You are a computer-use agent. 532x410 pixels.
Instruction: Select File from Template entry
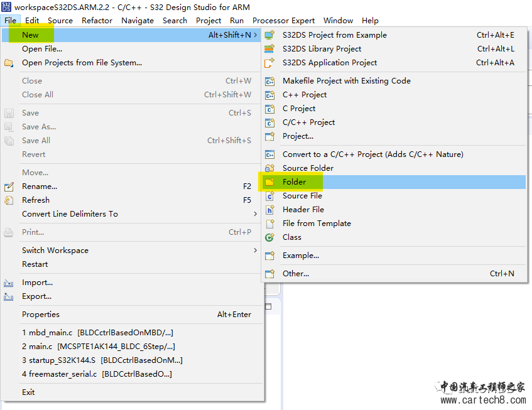[394, 224]
